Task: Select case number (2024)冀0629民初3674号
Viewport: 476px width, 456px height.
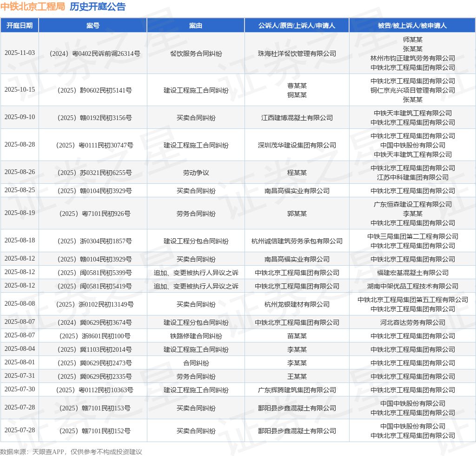Action: [x=95, y=322]
